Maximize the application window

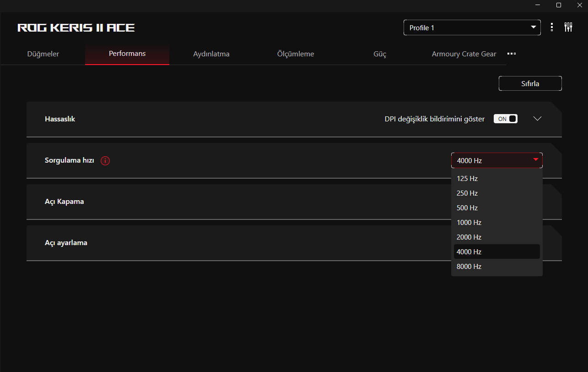point(558,5)
